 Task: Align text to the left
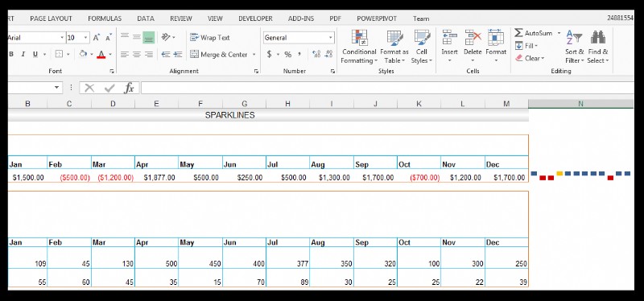tap(125, 54)
